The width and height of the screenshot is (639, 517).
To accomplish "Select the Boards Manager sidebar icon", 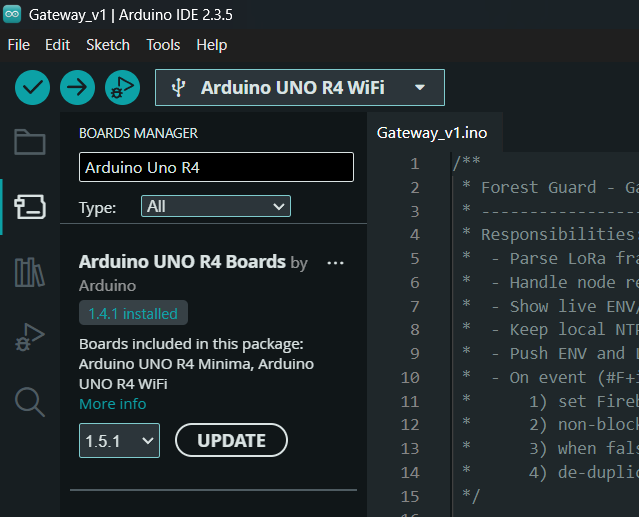I will (30, 207).
